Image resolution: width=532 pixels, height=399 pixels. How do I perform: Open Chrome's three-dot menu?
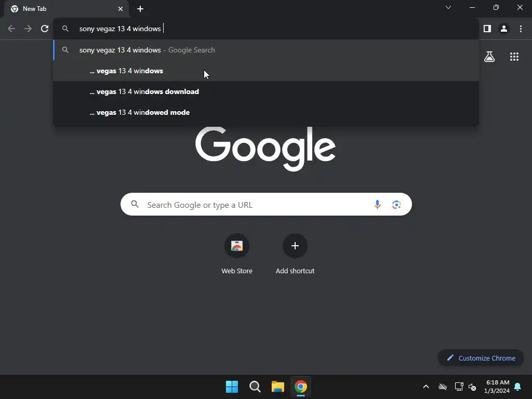(x=521, y=29)
